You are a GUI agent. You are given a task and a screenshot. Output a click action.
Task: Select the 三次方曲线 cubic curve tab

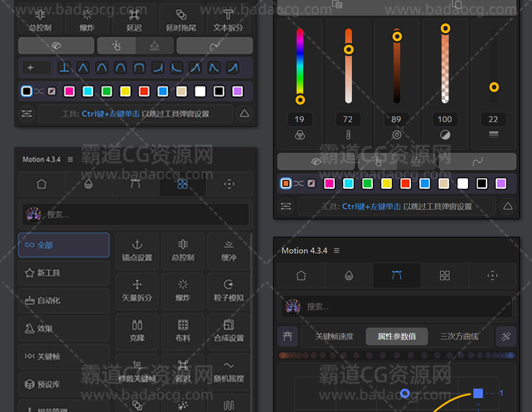point(459,336)
